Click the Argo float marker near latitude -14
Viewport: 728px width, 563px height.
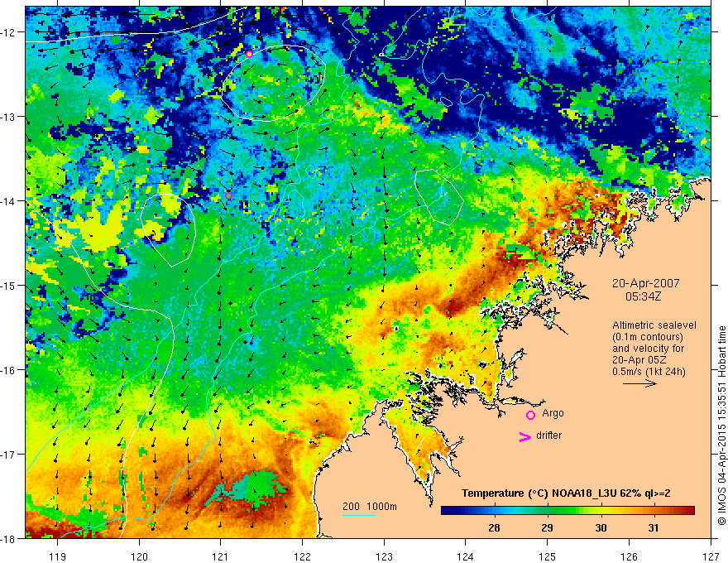pyautogui.click(x=228, y=196)
